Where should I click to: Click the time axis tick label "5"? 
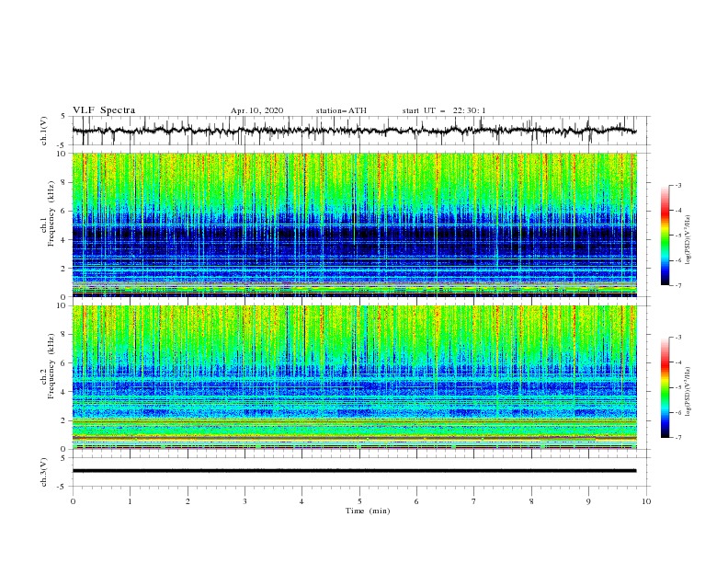pyautogui.click(x=359, y=501)
